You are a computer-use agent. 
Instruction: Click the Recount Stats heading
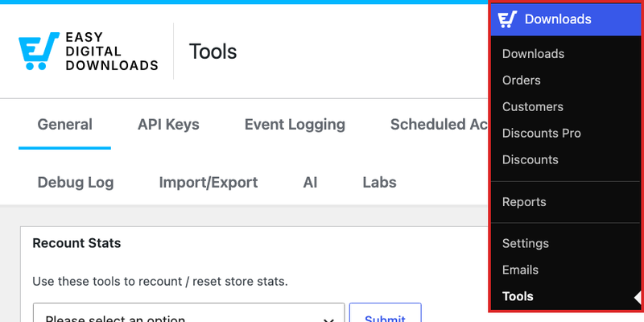pos(76,243)
